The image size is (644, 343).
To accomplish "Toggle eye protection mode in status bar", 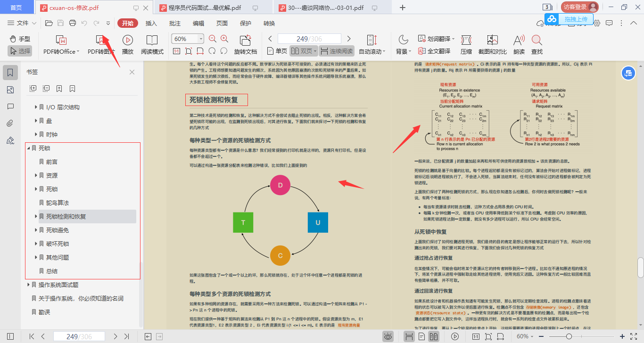I will tap(388, 336).
